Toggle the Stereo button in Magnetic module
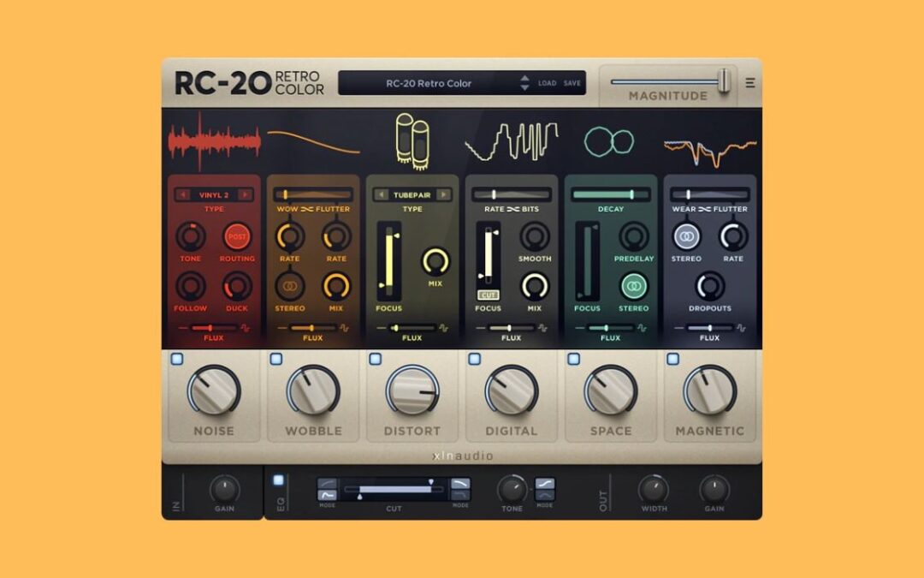 (x=686, y=236)
